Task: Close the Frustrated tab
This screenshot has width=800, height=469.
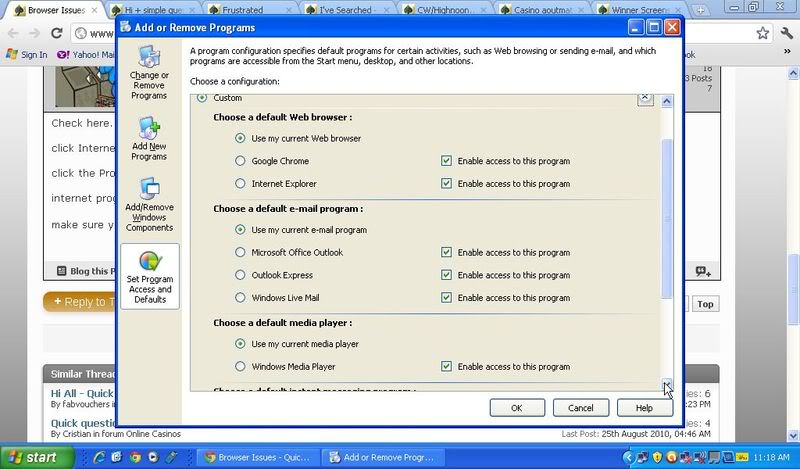Action: point(289,10)
